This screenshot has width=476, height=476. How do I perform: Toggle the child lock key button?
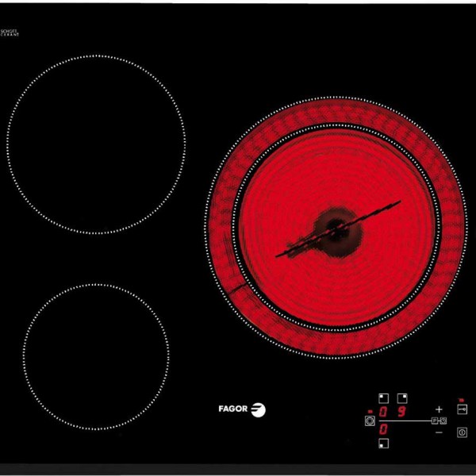[x=463, y=410]
